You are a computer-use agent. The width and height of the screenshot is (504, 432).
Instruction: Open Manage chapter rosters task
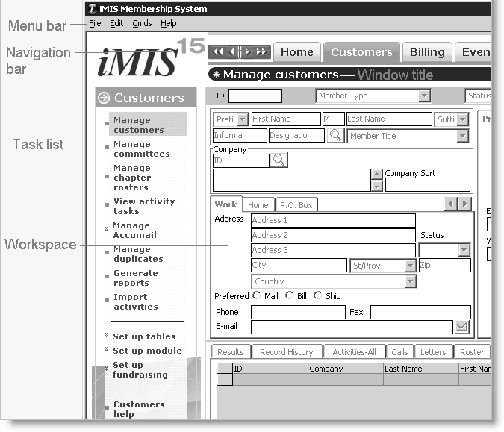[132, 178]
